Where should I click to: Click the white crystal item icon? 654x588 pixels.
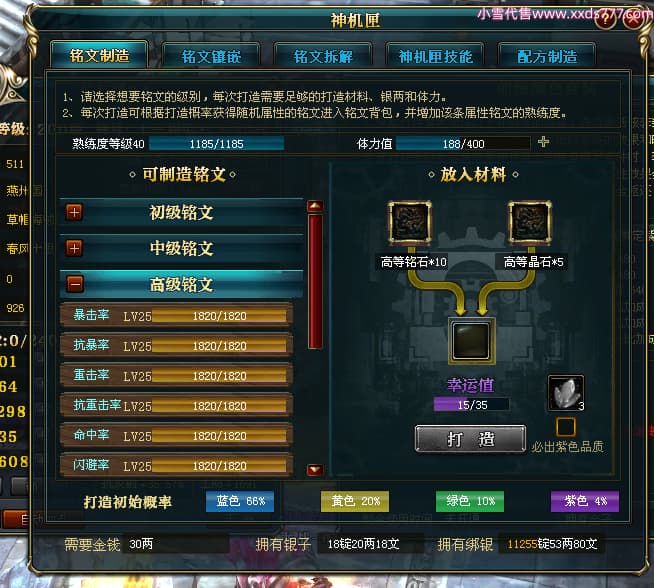[x=566, y=393]
